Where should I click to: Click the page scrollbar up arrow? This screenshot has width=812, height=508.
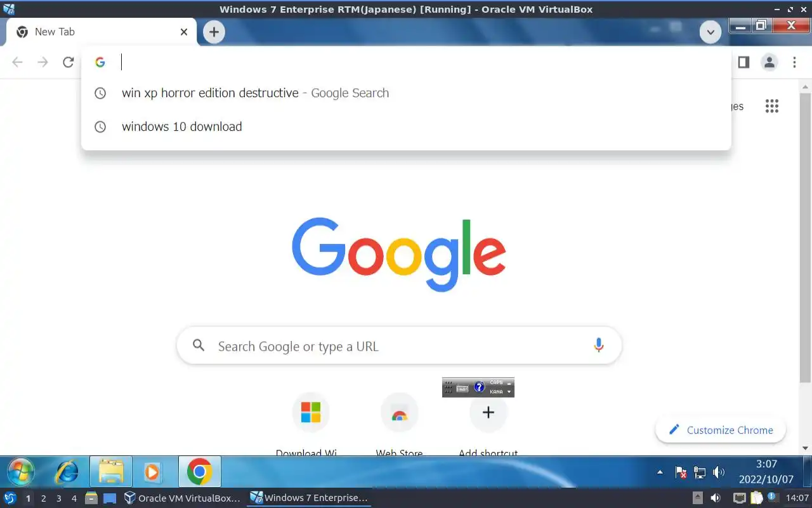tap(804, 86)
